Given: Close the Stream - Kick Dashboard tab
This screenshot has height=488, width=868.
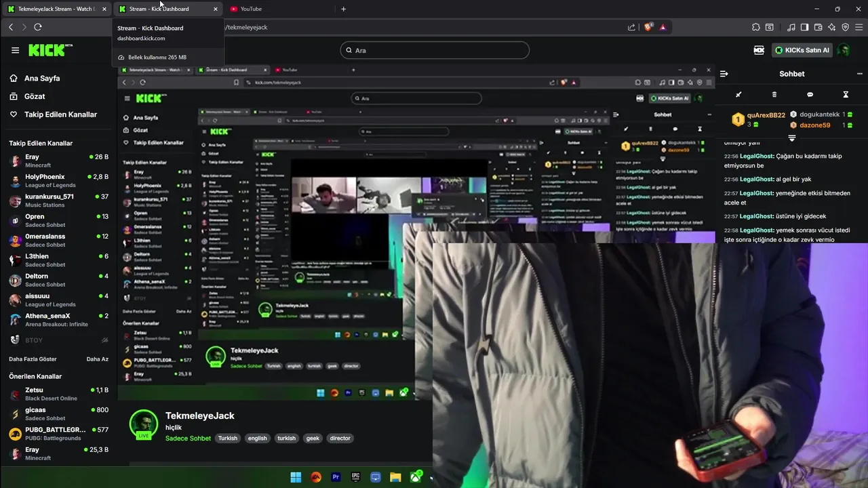Looking at the screenshot, I should [216, 9].
